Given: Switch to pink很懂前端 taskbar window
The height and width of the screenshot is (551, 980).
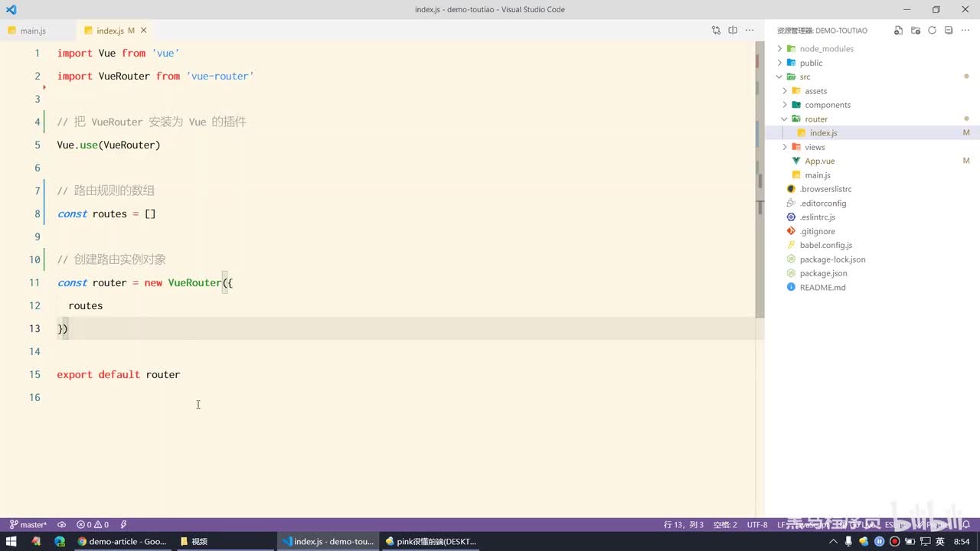Looking at the screenshot, I should click(x=430, y=541).
